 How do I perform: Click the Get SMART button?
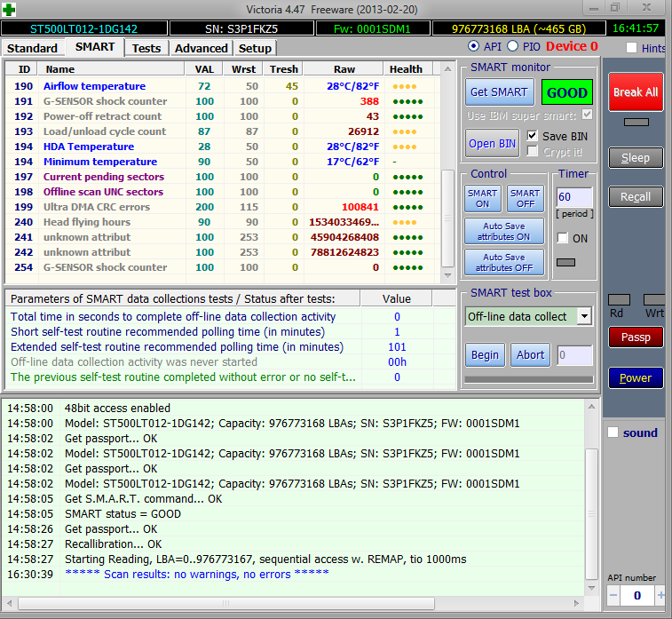click(499, 92)
